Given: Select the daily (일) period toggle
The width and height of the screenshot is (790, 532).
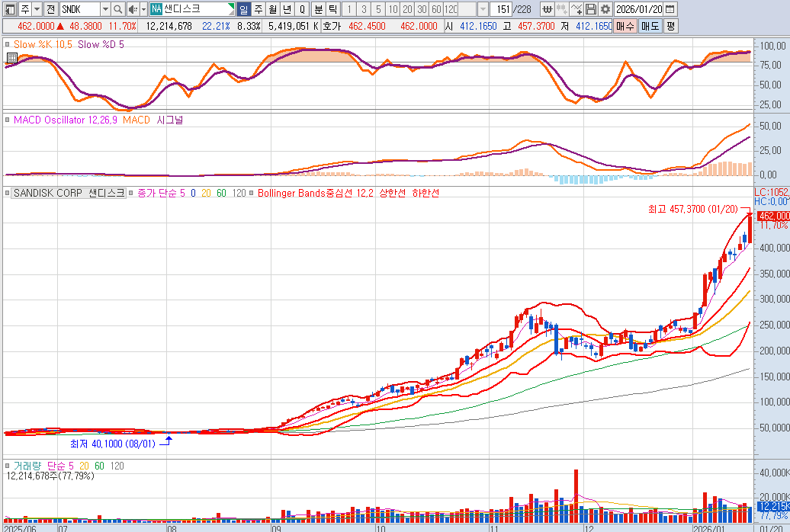Looking at the screenshot, I should pyautogui.click(x=243, y=9).
